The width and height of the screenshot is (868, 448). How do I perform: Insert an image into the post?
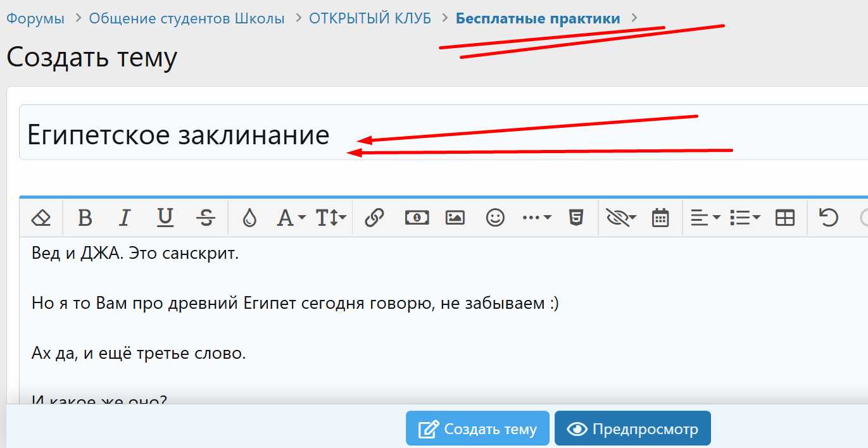click(455, 218)
